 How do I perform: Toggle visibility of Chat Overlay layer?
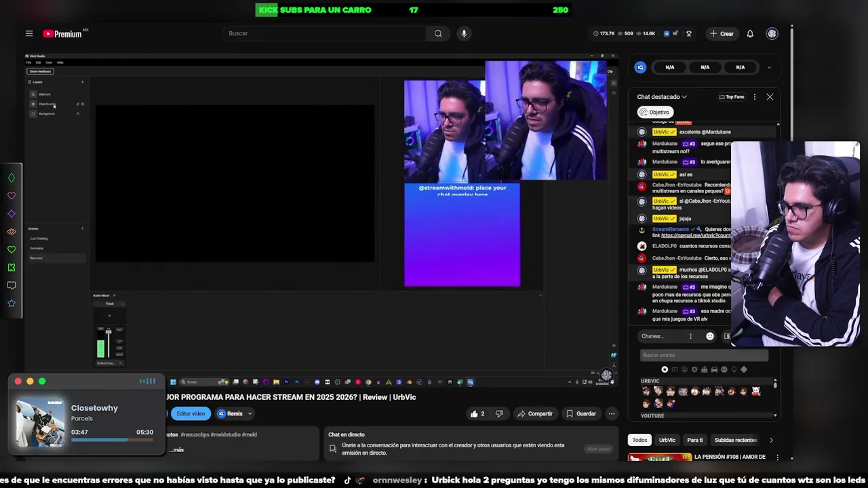[83, 104]
